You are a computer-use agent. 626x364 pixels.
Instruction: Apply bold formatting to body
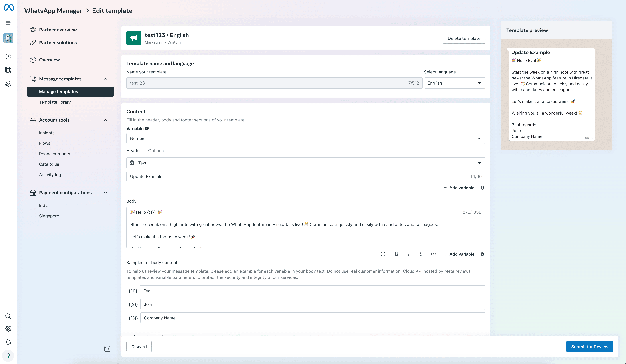[396, 254]
